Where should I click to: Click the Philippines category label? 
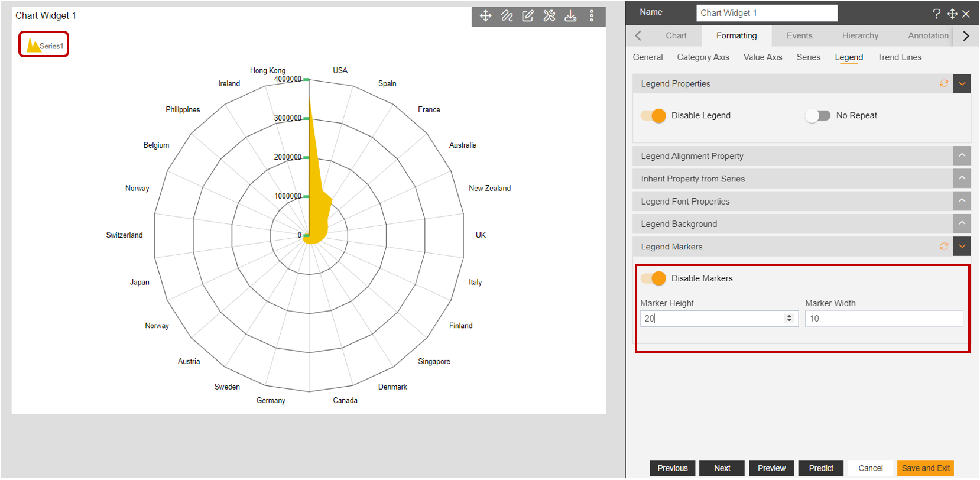tap(183, 110)
